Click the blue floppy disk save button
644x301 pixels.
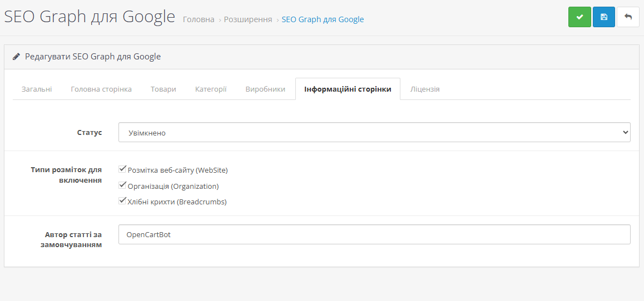pyautogui.click(x=604, y=17)
